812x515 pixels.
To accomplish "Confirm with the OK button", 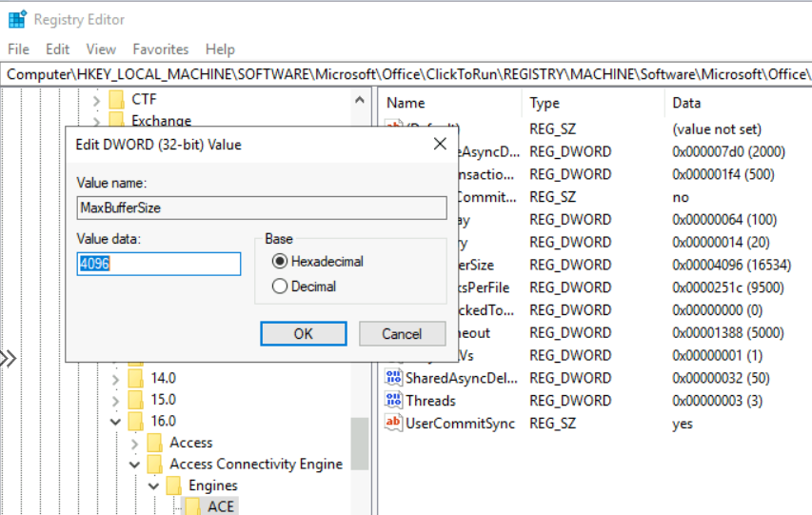I will (304, 334).
